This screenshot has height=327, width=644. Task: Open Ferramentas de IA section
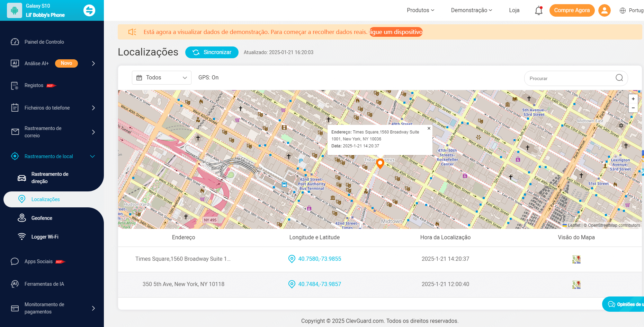44,284
